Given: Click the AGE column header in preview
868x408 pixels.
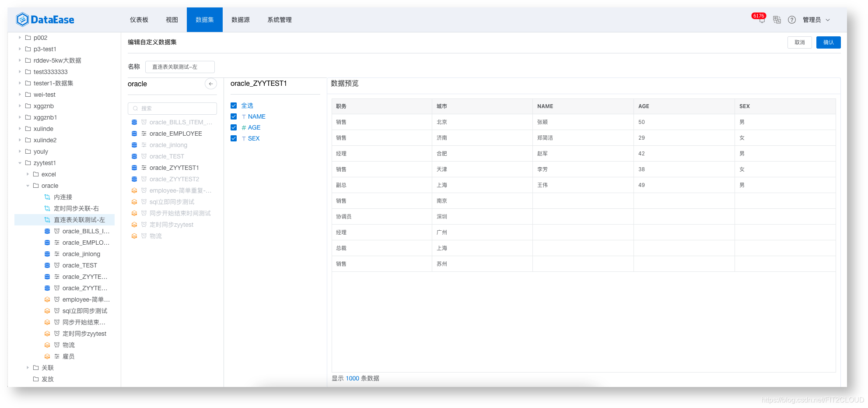Looking at the screenshot, I should 684,106.
